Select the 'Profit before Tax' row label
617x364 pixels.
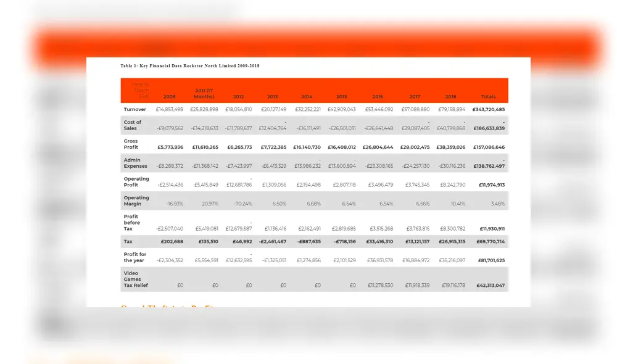(x=132, y=223)
